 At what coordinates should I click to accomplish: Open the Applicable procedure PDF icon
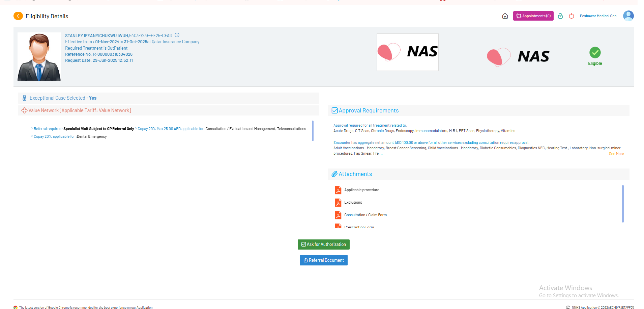pos(338,190)
